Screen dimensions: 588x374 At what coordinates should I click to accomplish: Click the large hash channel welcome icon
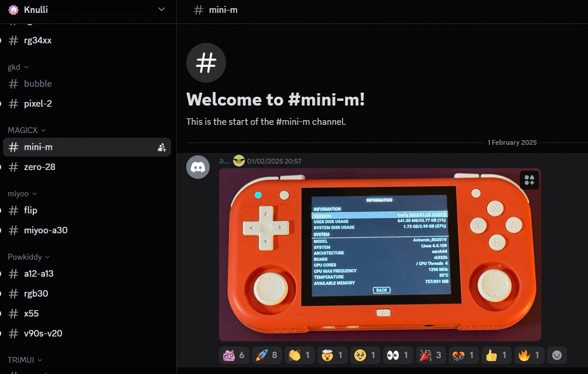point(206,62)
